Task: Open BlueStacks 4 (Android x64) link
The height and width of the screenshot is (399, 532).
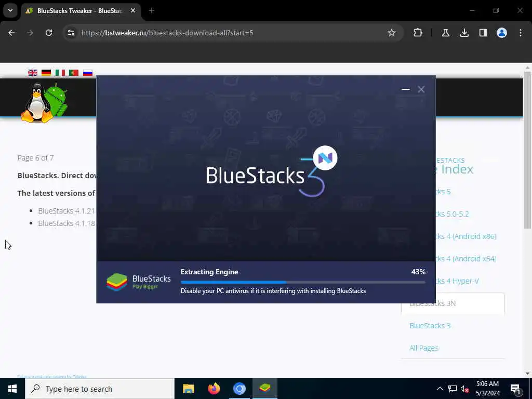Action: (x=466, y=259)
